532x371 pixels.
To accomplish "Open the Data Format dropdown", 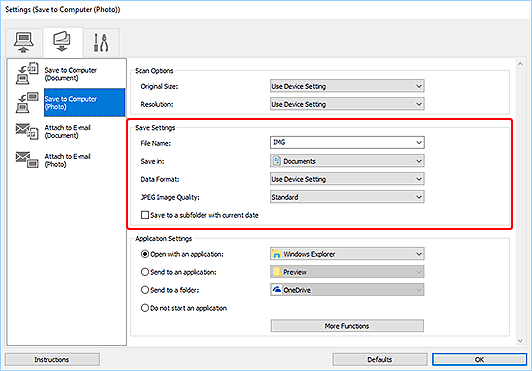I will (347, 179).
